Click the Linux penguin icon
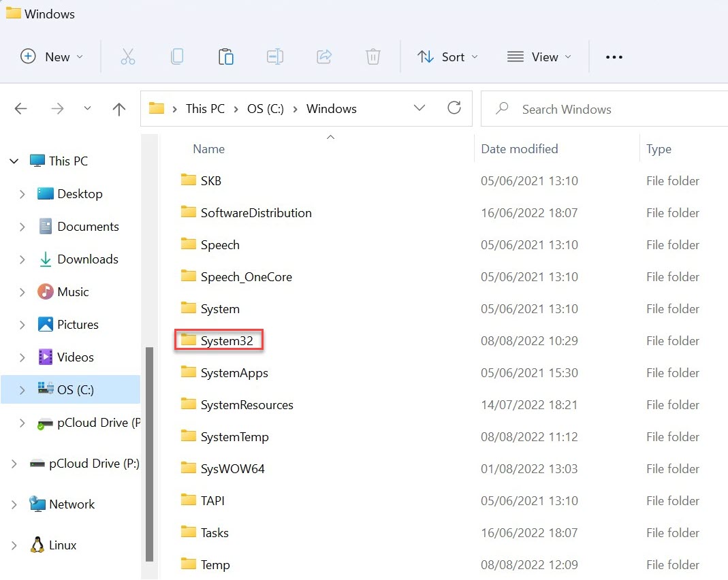The height and width of the screenshot is (580, 728). pyautogui.click(x=37, y=545)
